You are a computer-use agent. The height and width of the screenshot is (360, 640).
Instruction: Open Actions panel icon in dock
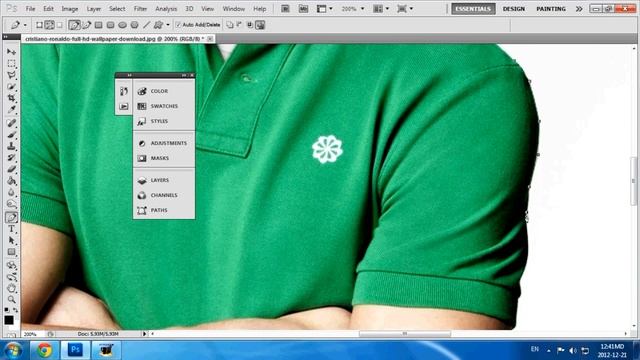tap(124, 107)
